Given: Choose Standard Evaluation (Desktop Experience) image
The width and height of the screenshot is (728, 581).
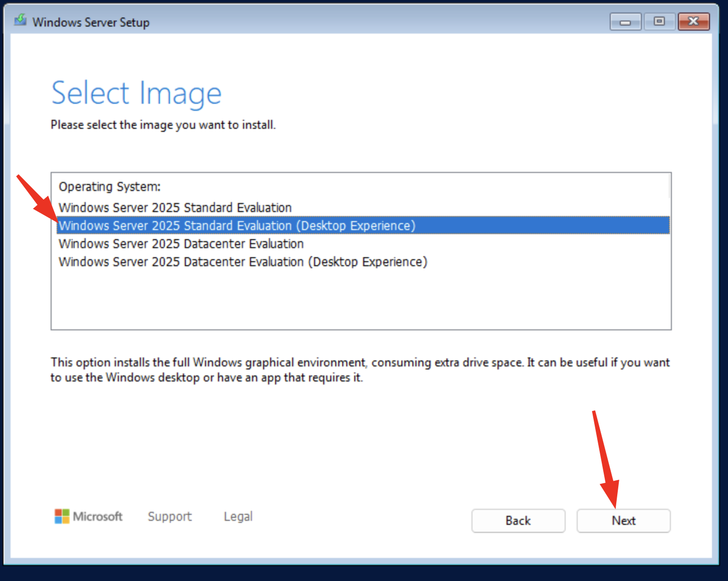Looking at the screenshot, I should pyautogui.click(x=237, y=226).
